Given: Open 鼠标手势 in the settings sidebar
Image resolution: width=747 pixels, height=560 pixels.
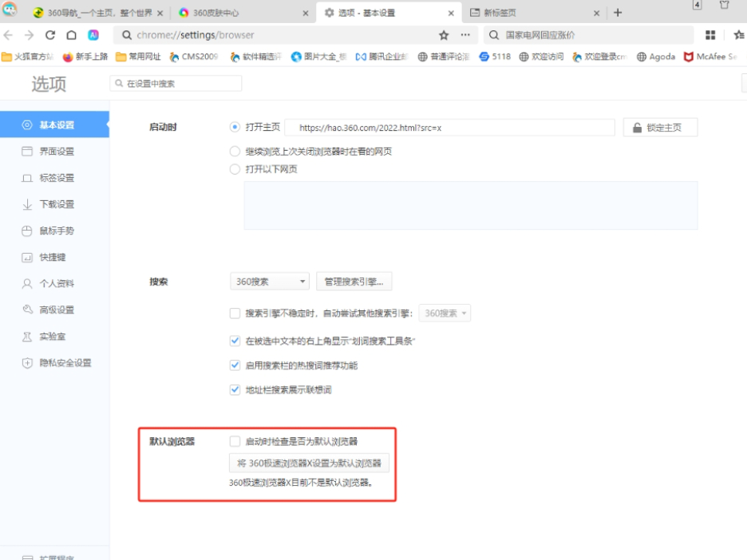Looking at the screenshot, I should point(54,231).
